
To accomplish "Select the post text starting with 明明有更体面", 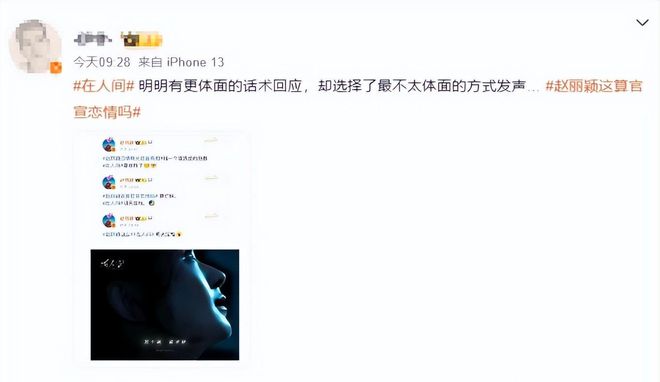I will [332, 86].
